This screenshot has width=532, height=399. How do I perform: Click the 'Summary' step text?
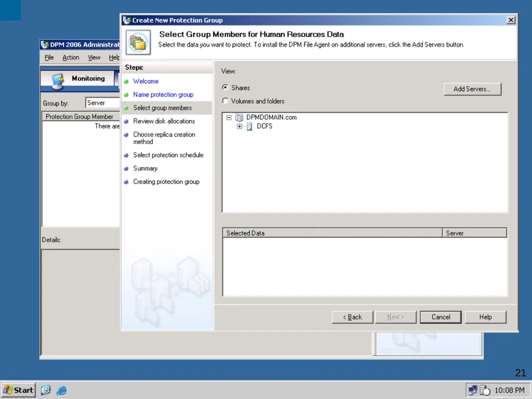coord(145,168)
